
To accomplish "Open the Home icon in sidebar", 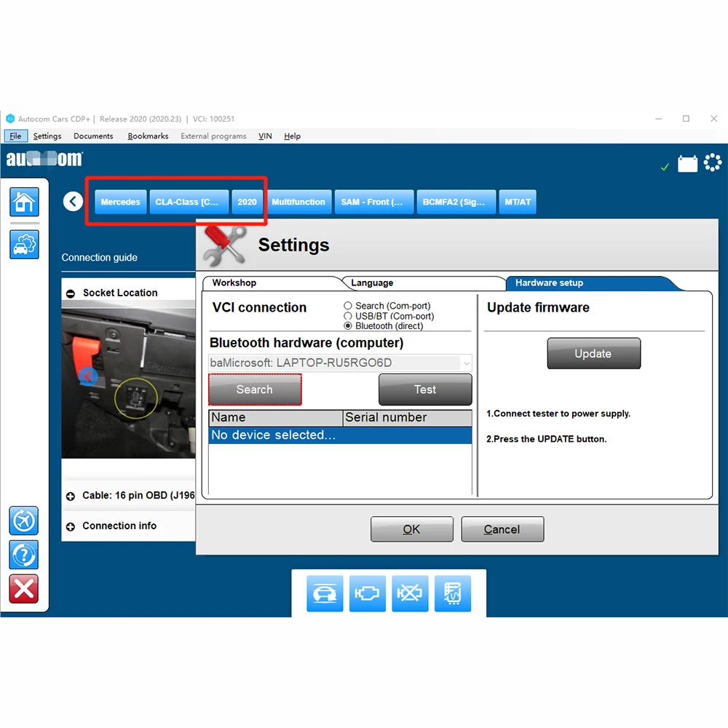I will pyautogui.click(x=24, y=202).
